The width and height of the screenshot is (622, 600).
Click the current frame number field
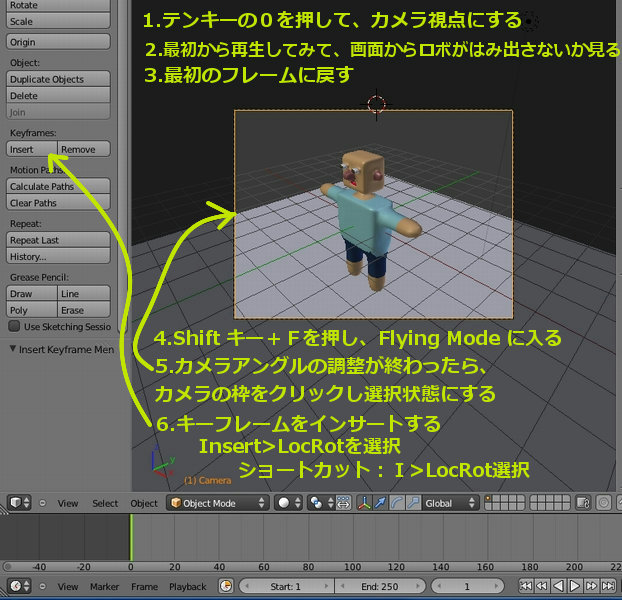[467, 586]
